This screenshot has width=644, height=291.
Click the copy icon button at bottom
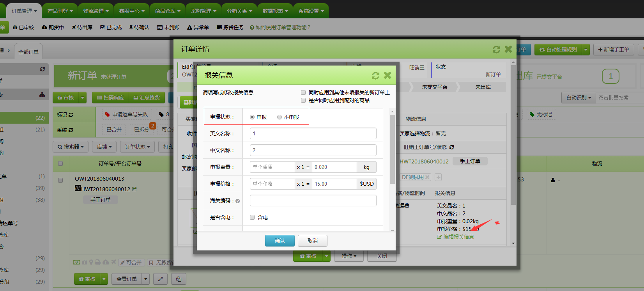[x=179, y=279]
